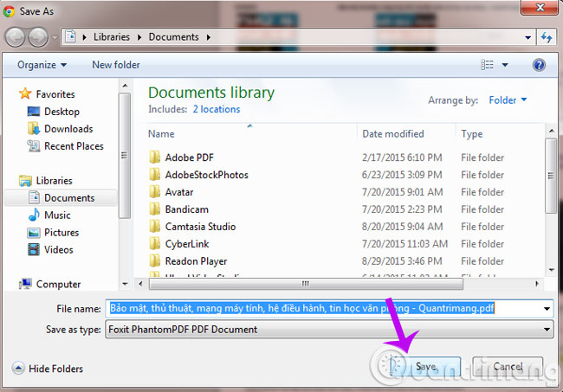
Task: Open the Organize menu
Action: coord(42,65)
